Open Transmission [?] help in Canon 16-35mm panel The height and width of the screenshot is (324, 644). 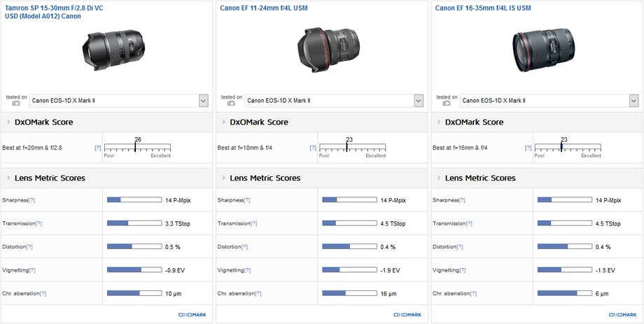pyautogui.click(x=469, y=223)
